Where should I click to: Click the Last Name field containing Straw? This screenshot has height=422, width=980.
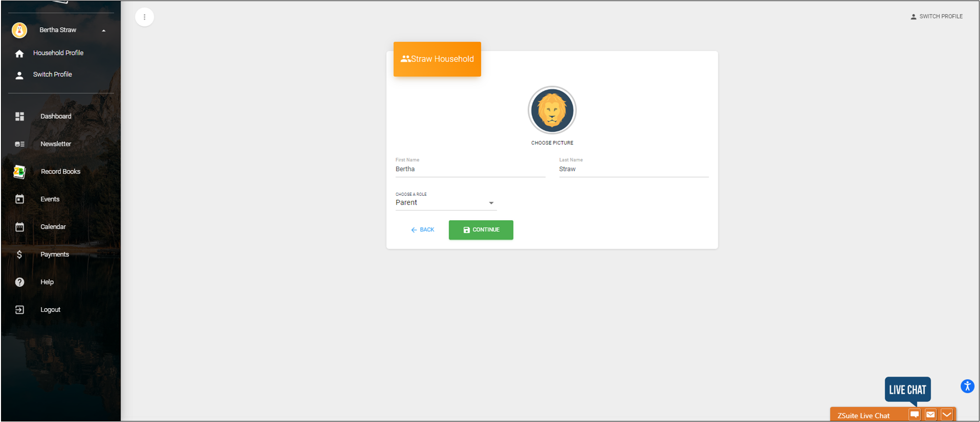click(634, 170)
